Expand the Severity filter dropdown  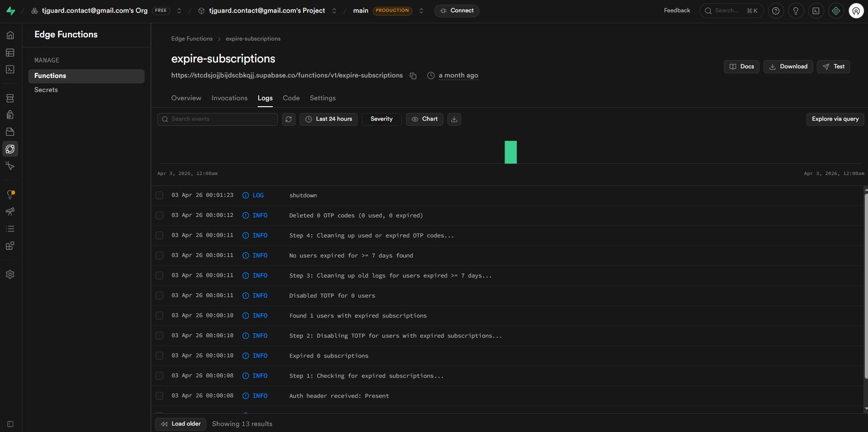click(x=381, y=119)
